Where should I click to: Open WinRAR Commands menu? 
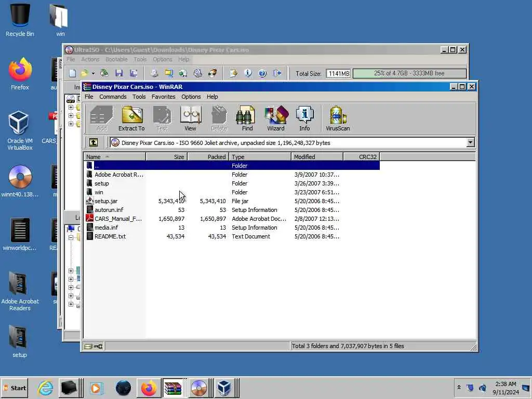(x=113, y=97)
